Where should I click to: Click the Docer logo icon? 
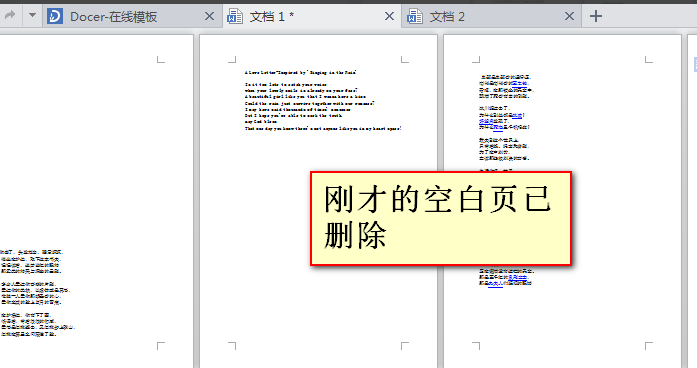[x=55, y=16]
